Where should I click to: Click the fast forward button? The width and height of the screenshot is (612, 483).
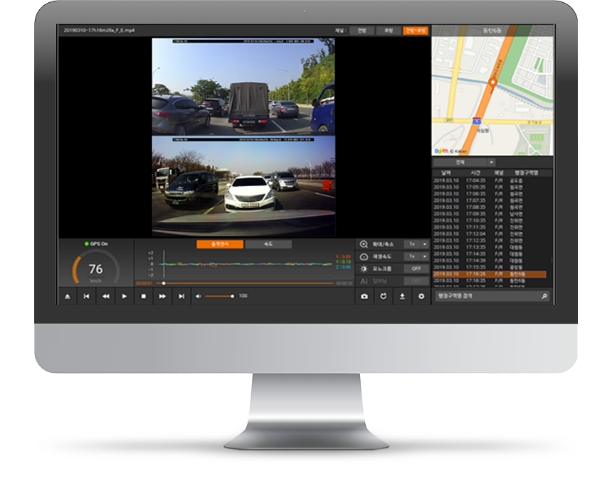(x=162, y=297)
